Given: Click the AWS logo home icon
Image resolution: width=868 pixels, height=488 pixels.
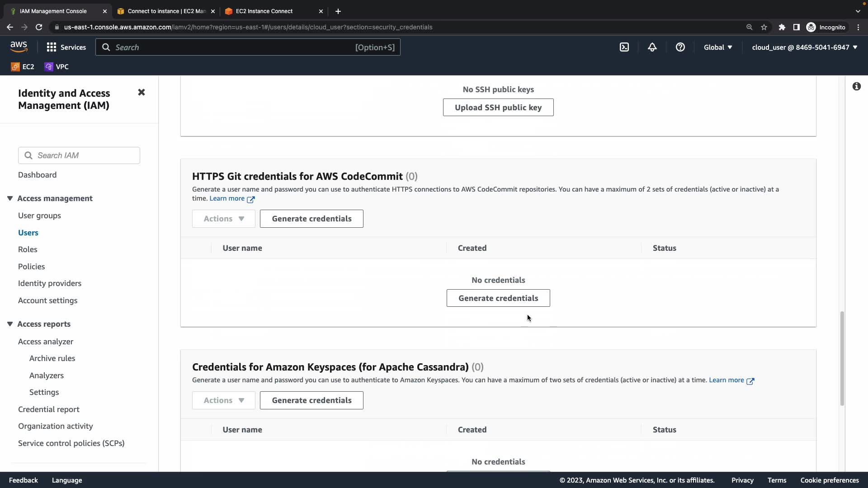Looking at the screenshot, I should (19, 47).
